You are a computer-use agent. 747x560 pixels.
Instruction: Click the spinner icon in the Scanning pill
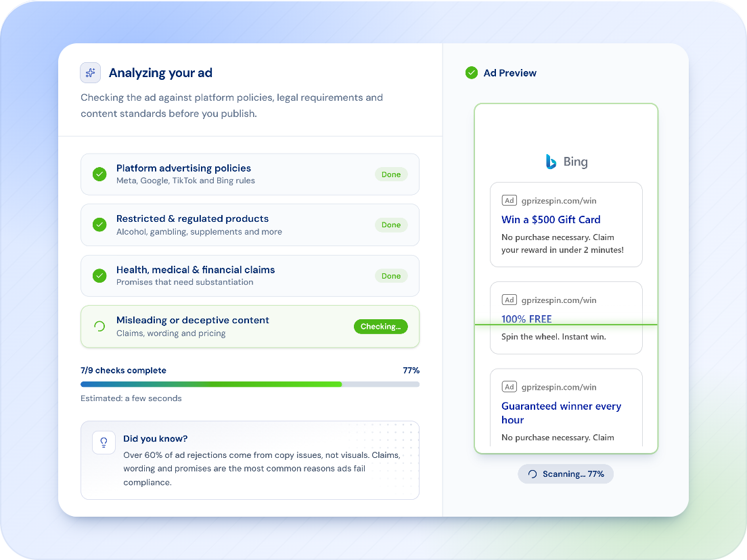(x=533, y=474)
